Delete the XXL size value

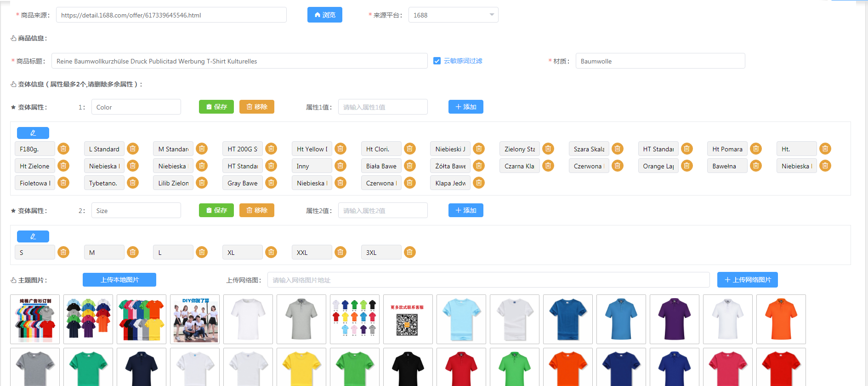point(340,252)
